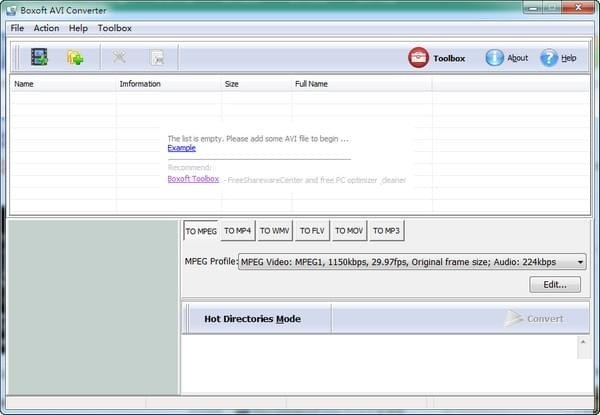Sort by the Name column header
The image size is (600, 415).
(63, 84)
